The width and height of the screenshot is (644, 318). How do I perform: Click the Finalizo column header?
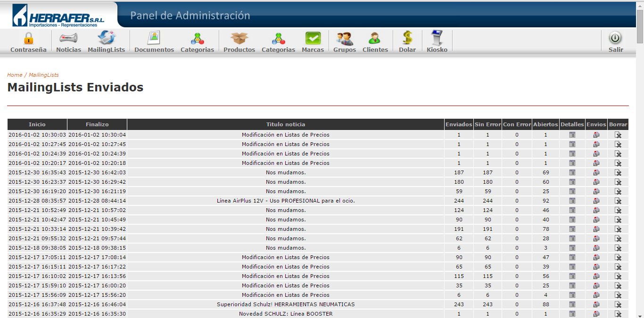tap(97, 124)
